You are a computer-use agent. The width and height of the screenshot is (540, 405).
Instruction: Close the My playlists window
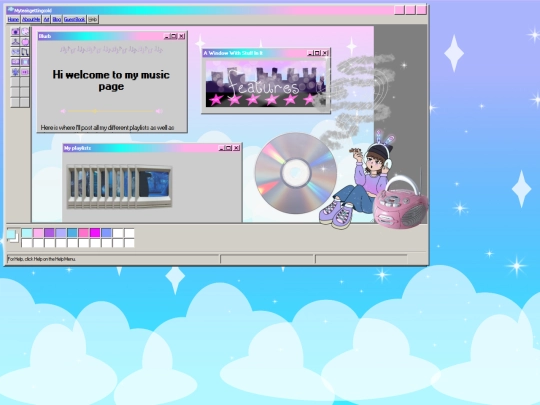(236, 148)
